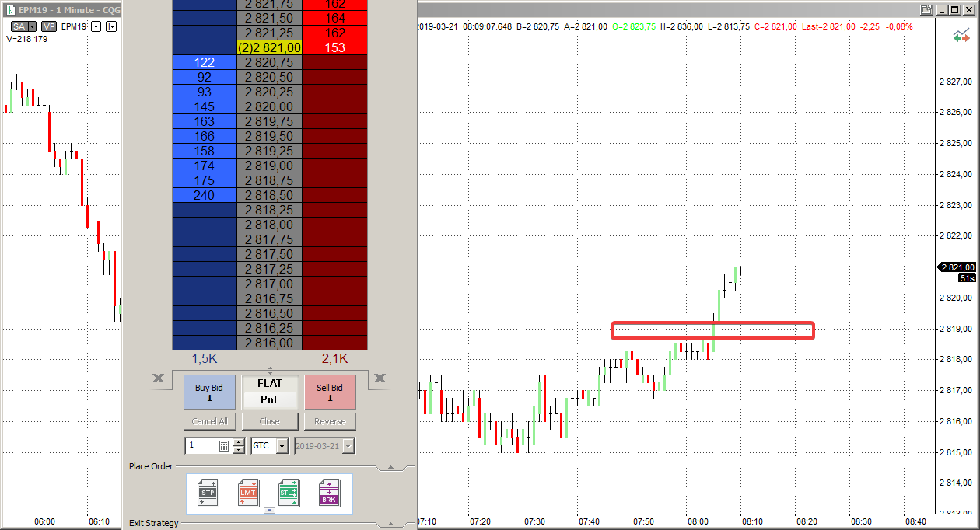Click the 2 819,00 price axis label
980x530 pixels.
[956, 329]
